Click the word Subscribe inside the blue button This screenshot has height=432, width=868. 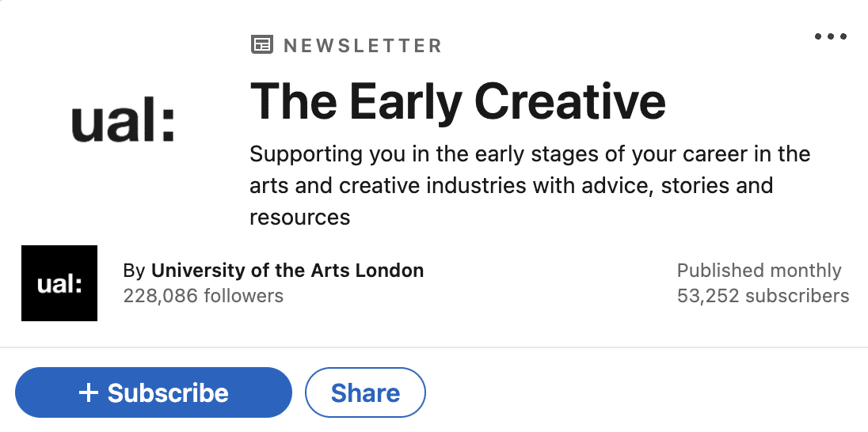[168, 392]
